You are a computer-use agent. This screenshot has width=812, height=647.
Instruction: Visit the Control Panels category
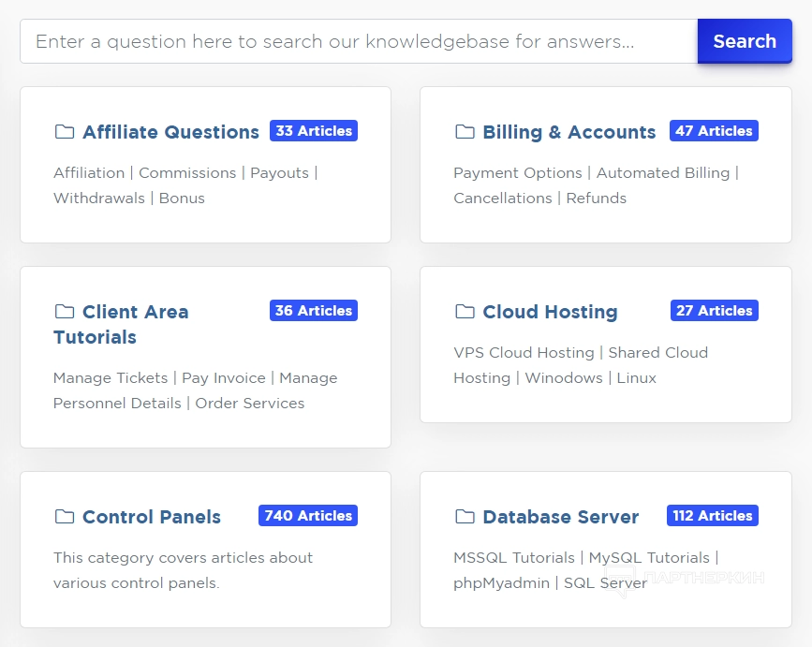point(152,517)
